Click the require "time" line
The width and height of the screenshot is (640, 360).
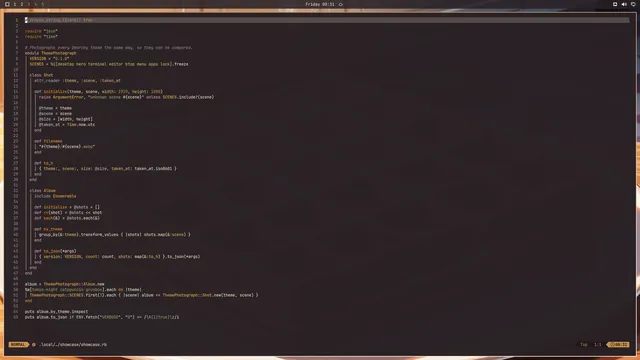point(41,36)
